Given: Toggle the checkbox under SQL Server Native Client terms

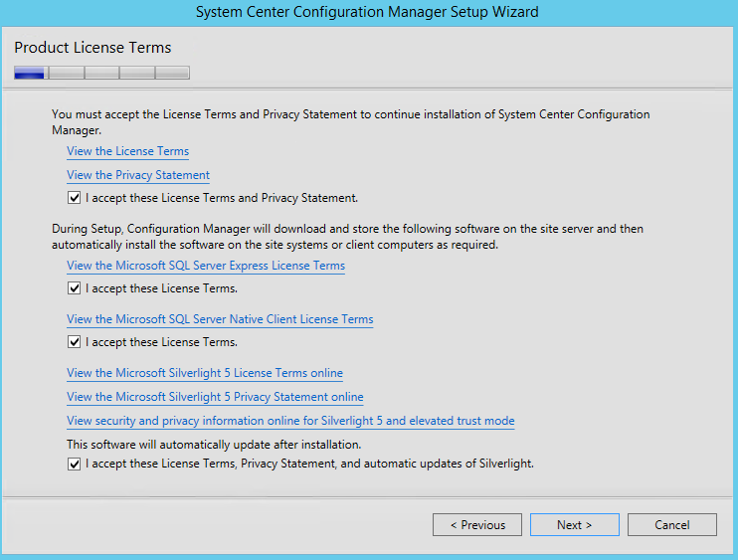Looking at the screenshot, I should click(x=74, y=341).
